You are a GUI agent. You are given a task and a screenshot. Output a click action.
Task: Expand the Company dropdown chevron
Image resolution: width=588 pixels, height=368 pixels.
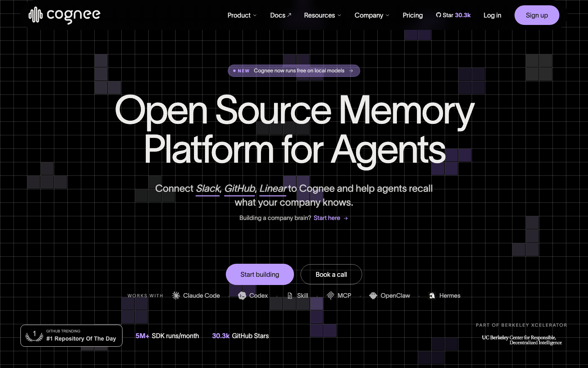tap(388, 16)
